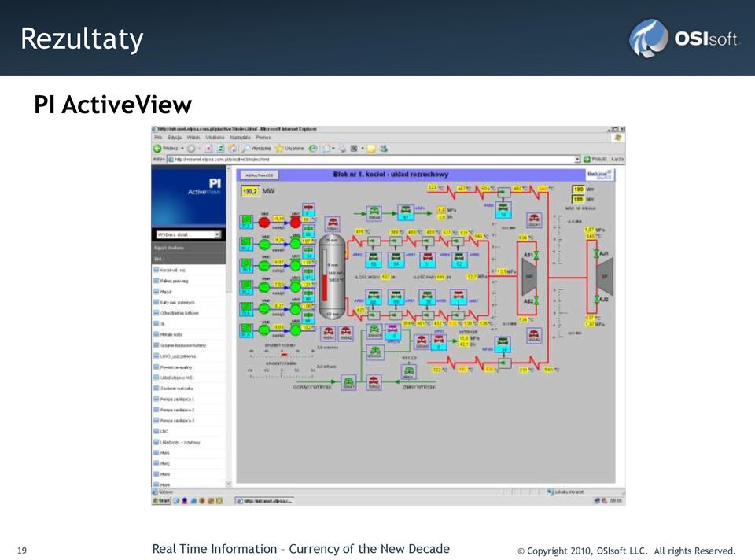Click the SP turbine symbol
Viewport: 755px width, 560px height.
[x=605, y=276]
